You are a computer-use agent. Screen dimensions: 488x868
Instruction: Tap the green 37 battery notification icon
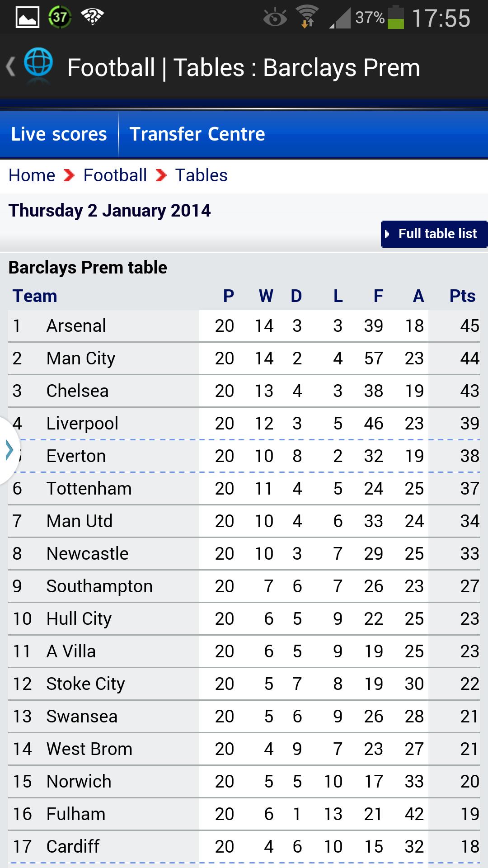pos(60,18)
